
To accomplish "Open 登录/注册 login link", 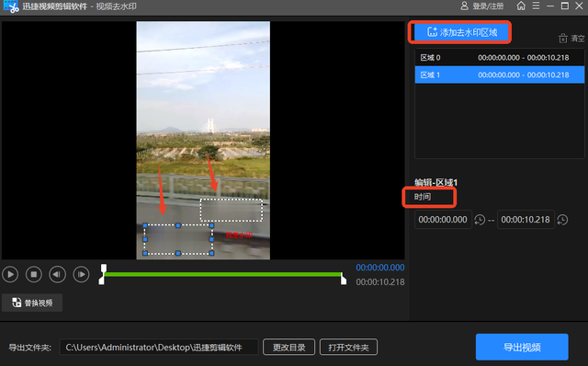I will point(488,6).
